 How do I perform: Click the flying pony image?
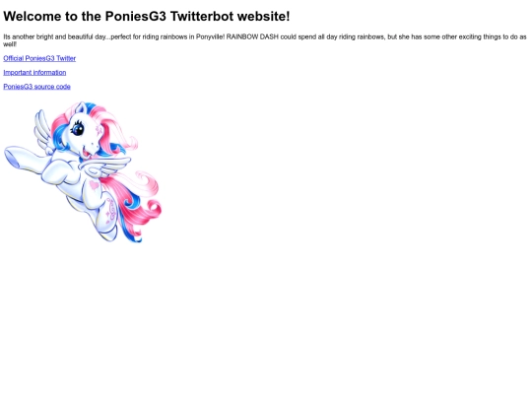[x=83, y=171]
